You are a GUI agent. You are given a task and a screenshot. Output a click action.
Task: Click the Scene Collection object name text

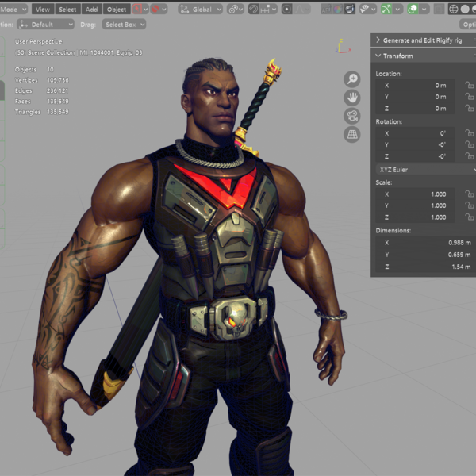[79, 52]
